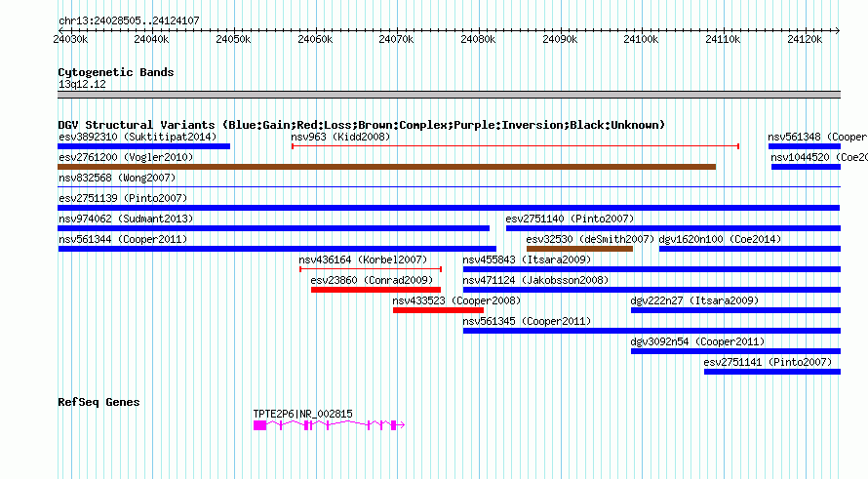Screen dimensions: 868x479
Task: Click the Cytogenetic Bands track title
Action: (x=116, y=72)
